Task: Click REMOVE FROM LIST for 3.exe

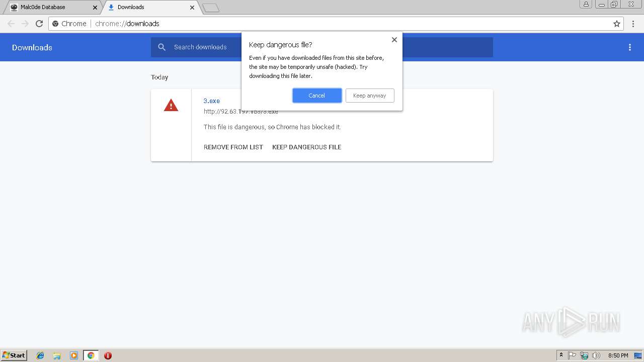Action: [x=233, y=147]
